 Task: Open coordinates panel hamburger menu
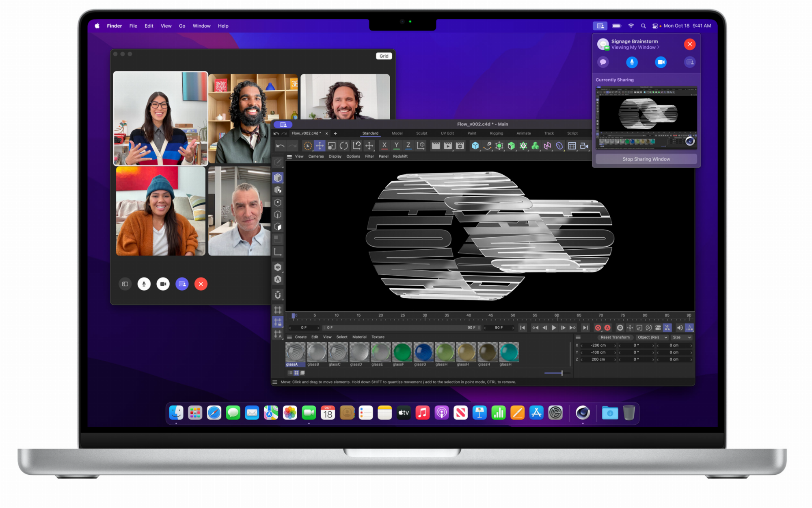[x=578, y=337]
